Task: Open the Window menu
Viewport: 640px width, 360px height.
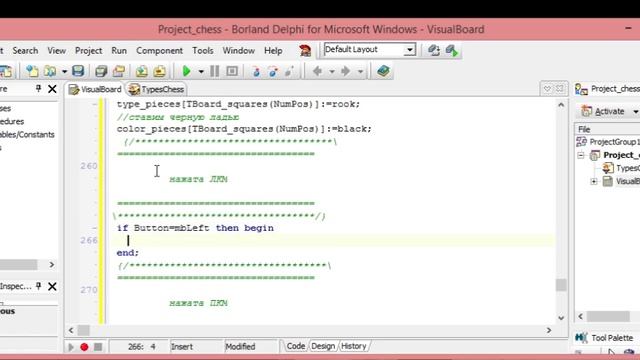Action: (x=238, y=51)
